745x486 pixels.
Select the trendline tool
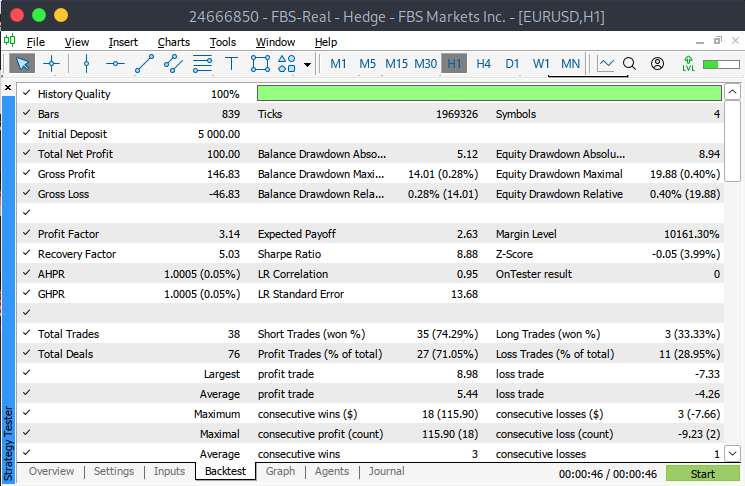click(144, 63)
